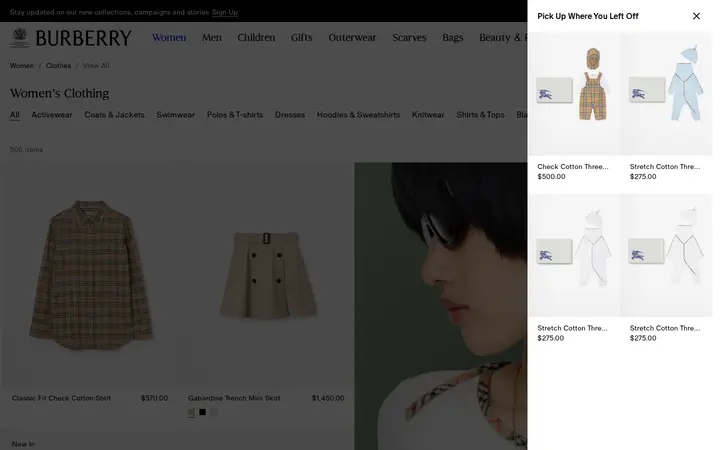The image size is (720, 450).
Task: Open the Scarves menu
Action: (409, 38)
